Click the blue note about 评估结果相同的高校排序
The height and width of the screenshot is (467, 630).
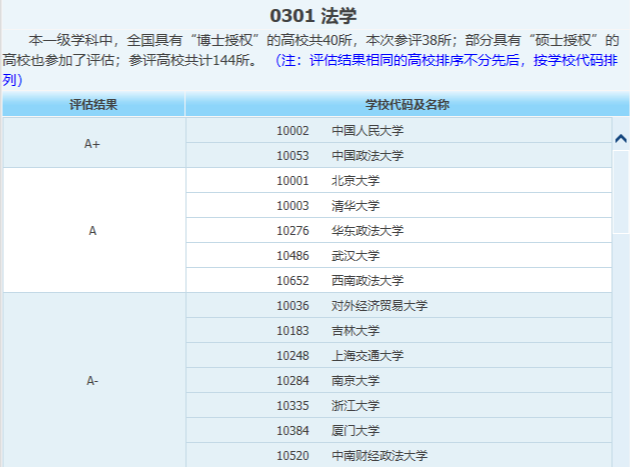(310, 70)
